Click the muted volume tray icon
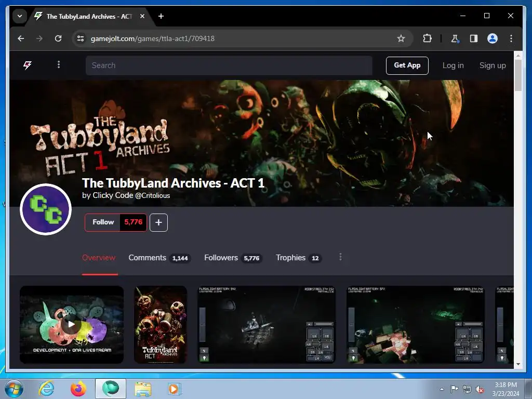The width and height of the screenshot is (532, 399). [x=480, y=389]
